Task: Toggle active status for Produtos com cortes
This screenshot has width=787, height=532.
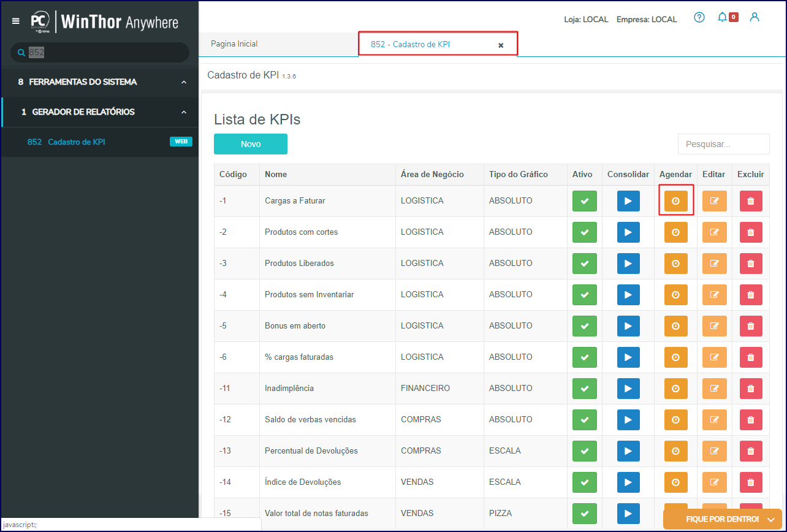Action: (585, 232)
